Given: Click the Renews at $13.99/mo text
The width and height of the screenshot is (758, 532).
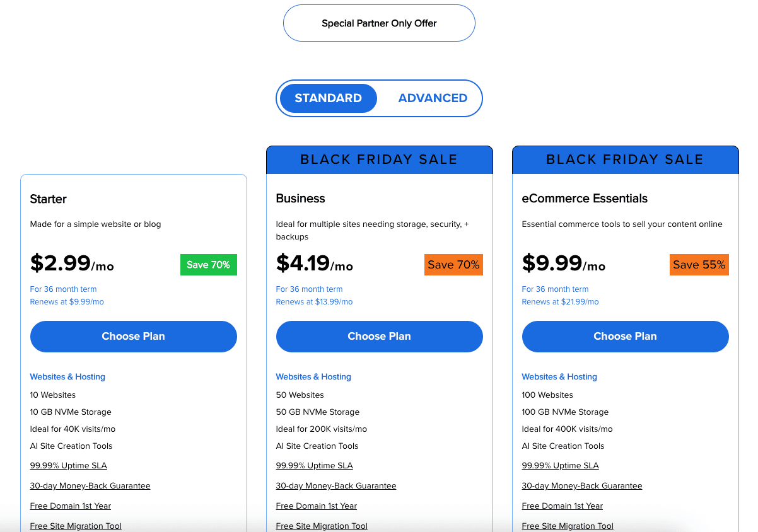Looking at the screenshot, I should (314, 302).
